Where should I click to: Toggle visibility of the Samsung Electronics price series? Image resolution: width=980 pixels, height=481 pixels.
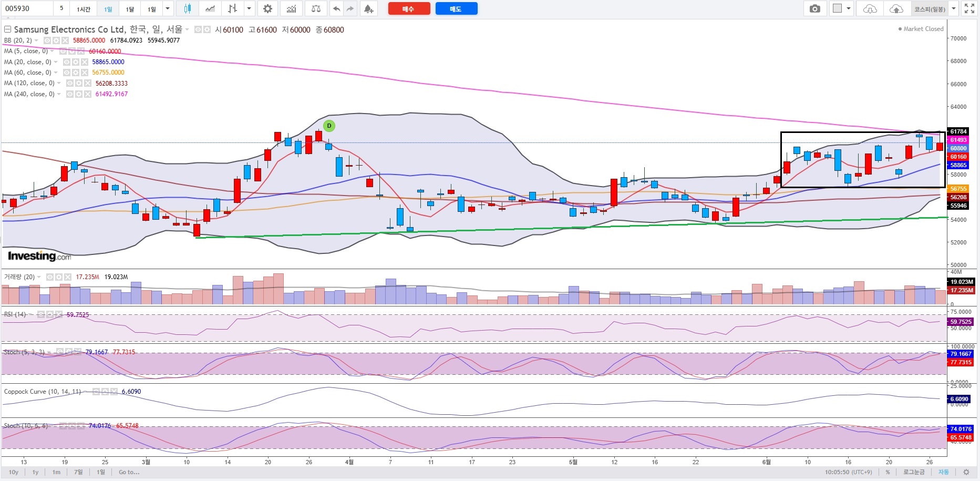pyautogui.click(x=198, y=30)
